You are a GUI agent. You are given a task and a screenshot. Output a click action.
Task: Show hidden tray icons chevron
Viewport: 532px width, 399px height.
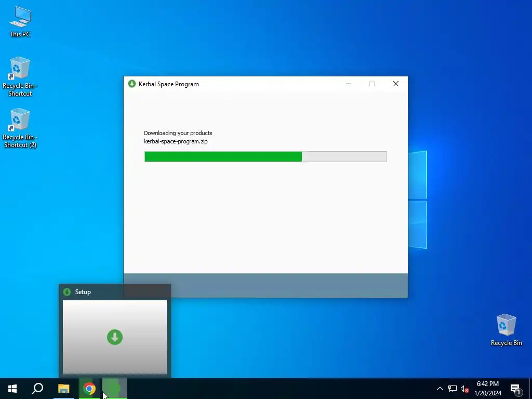point(440,389)
